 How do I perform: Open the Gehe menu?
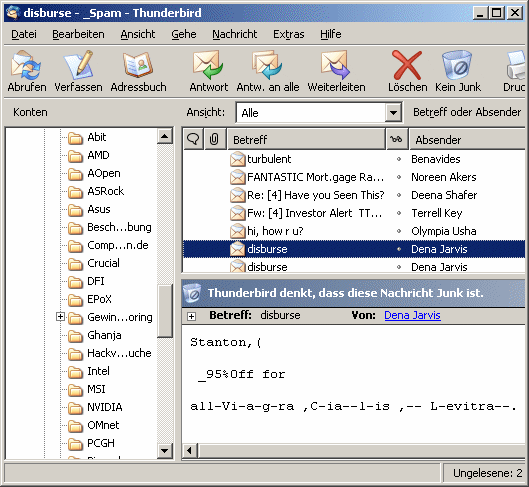click(x=184, y=34)
